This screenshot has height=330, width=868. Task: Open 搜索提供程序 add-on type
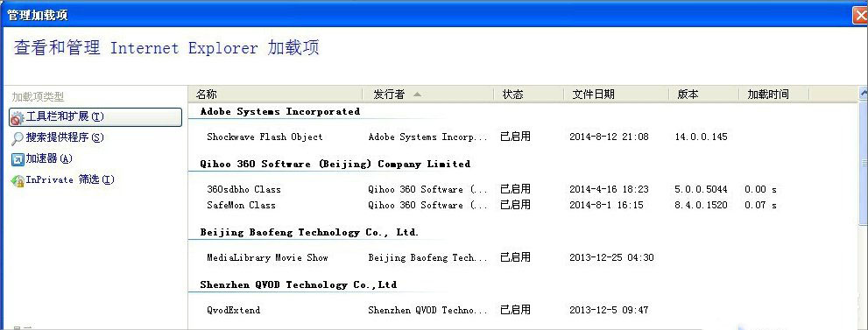pos(65,137)
